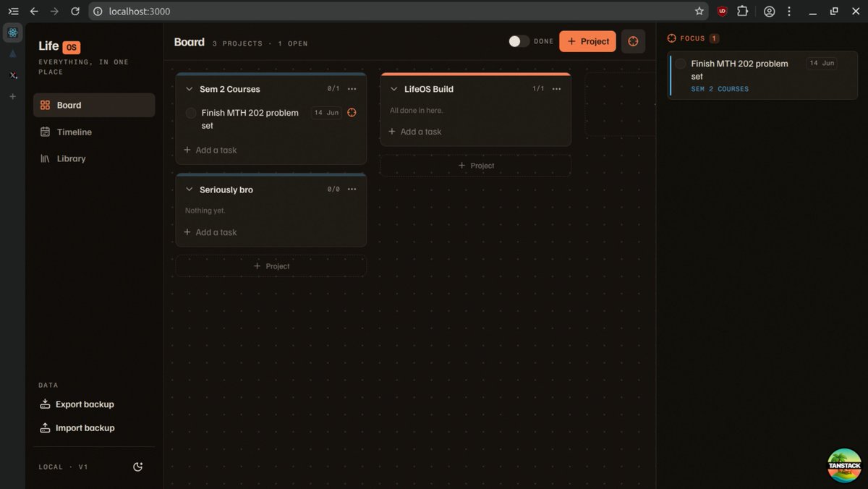Open the browser three-dot menu
The width and height of the screenshot is (868, 489).
(x=789, y=11)
